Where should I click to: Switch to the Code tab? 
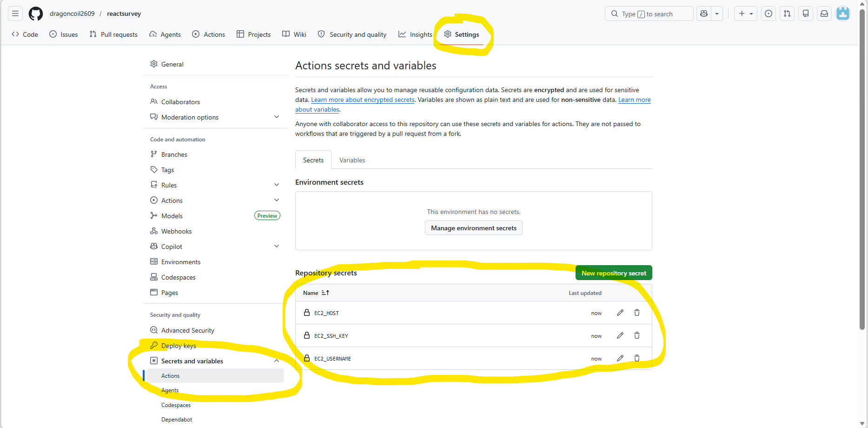25,34
